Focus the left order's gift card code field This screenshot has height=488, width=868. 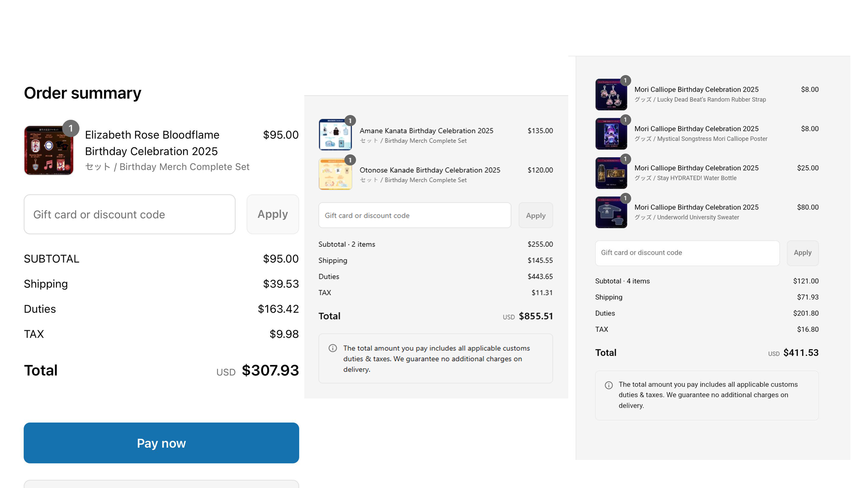[x=130, y=215]
